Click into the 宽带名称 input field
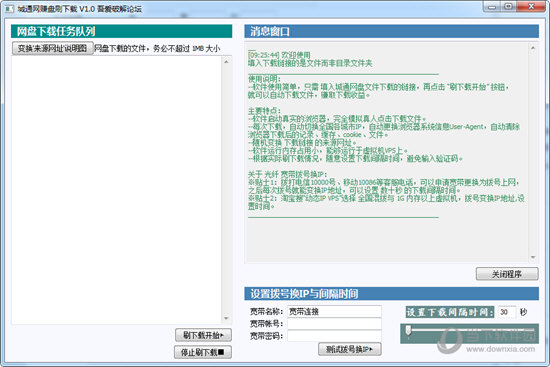Screen dimensions: 550x367 pyautogui.click(x=334, y=312)
